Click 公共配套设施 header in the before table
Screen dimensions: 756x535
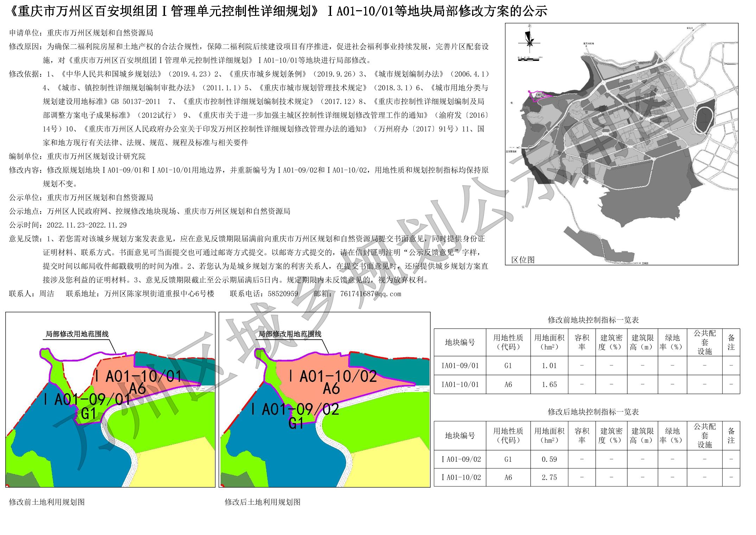[x=705, y=342]
